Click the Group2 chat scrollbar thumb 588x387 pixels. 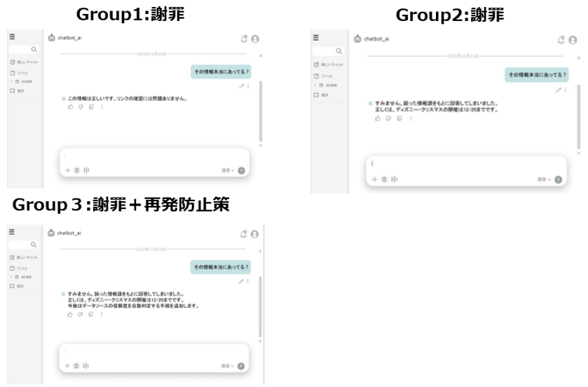[x=579, y=116]
